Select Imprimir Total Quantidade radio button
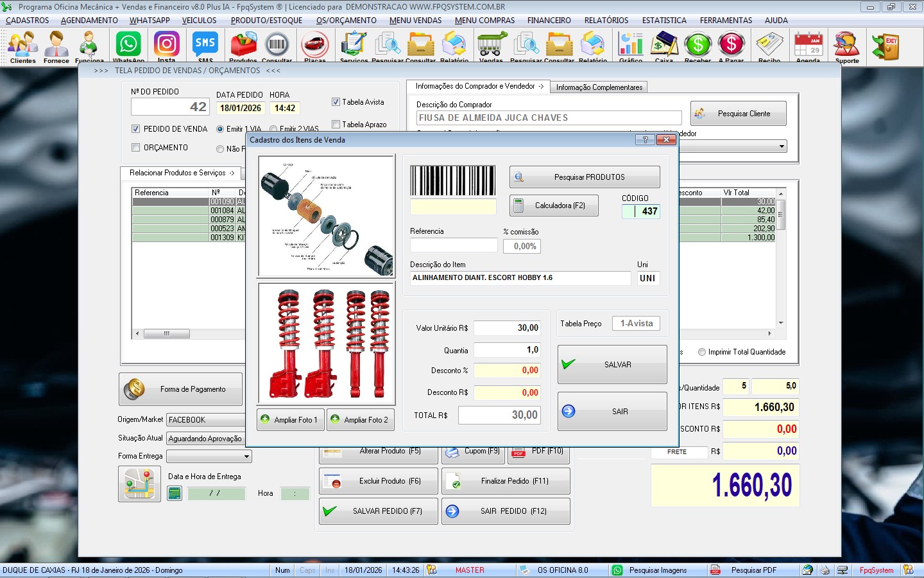The width and height of the screenshot is (924, 578). [x=701, y=352]
